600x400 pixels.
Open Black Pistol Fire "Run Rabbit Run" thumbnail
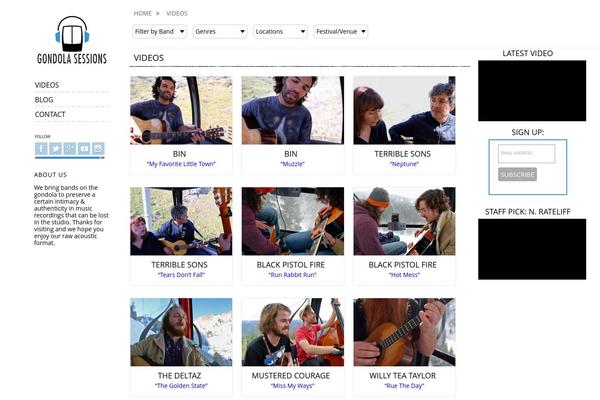293,221
